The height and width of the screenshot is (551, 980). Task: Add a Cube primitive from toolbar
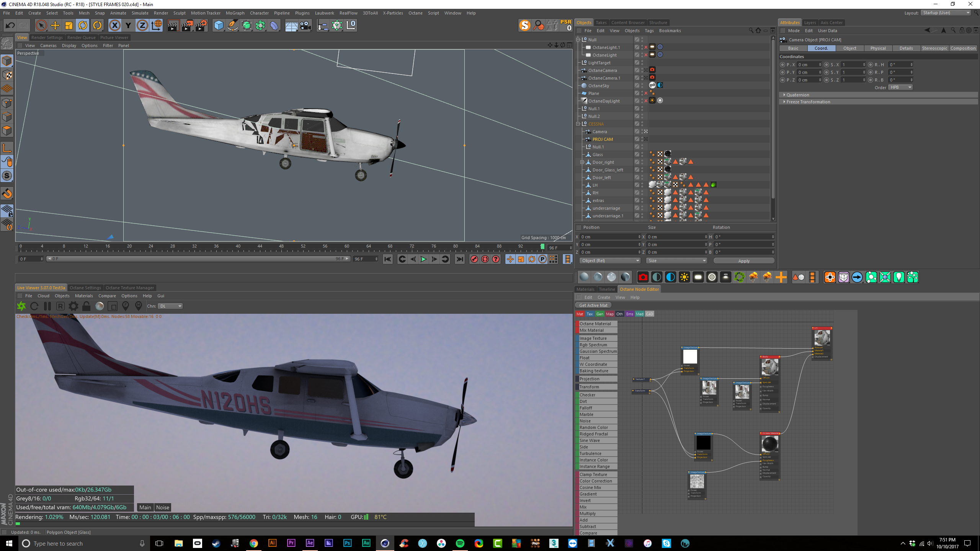[219, 26]
